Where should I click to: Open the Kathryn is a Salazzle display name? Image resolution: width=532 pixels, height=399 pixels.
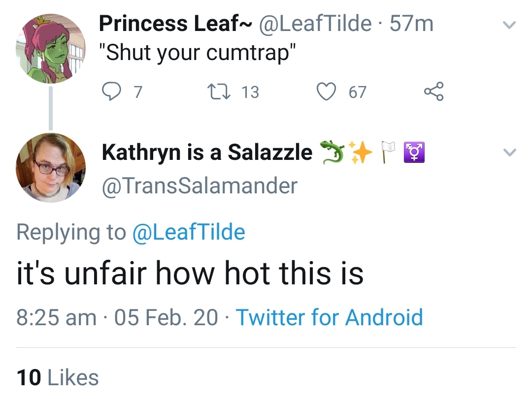tap(207, 152)
